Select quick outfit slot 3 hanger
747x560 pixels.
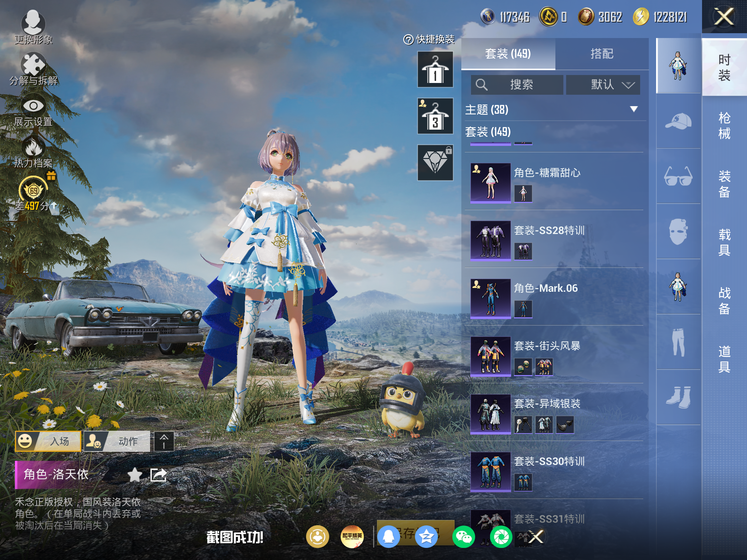[x=435, y=116]
